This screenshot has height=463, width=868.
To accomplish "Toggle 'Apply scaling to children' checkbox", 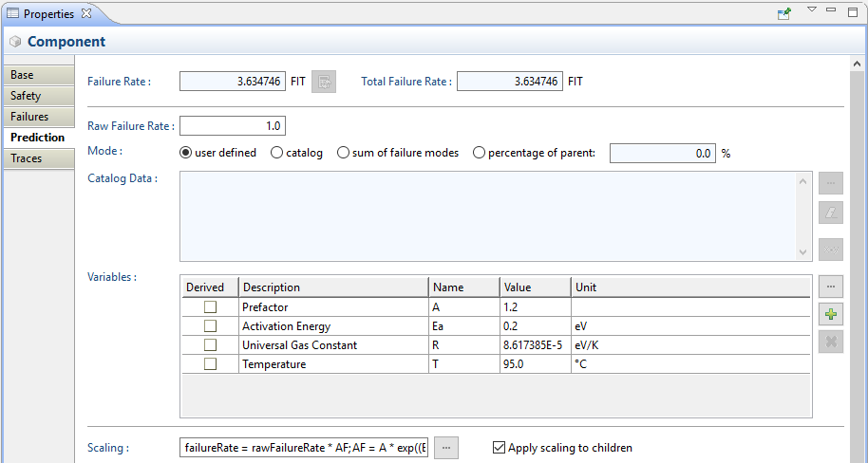I will (x=500, y=448).
